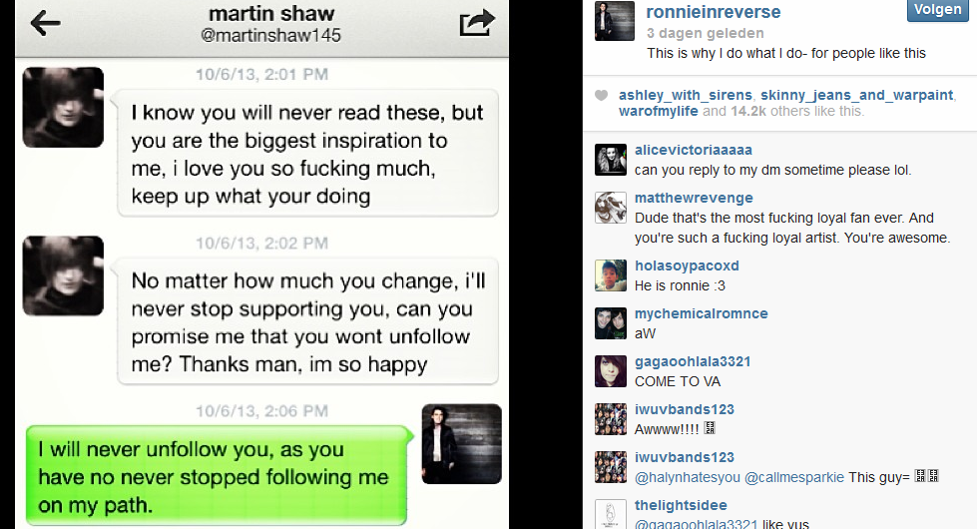Tap the share icon in chat header
The image size is (980, 531).
(x=477, y=23)
